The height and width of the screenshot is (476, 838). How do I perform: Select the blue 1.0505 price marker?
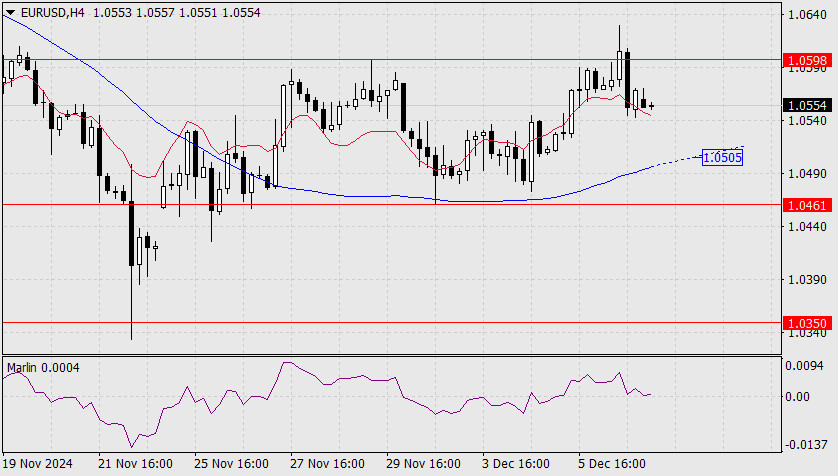(x=722, y=157)
